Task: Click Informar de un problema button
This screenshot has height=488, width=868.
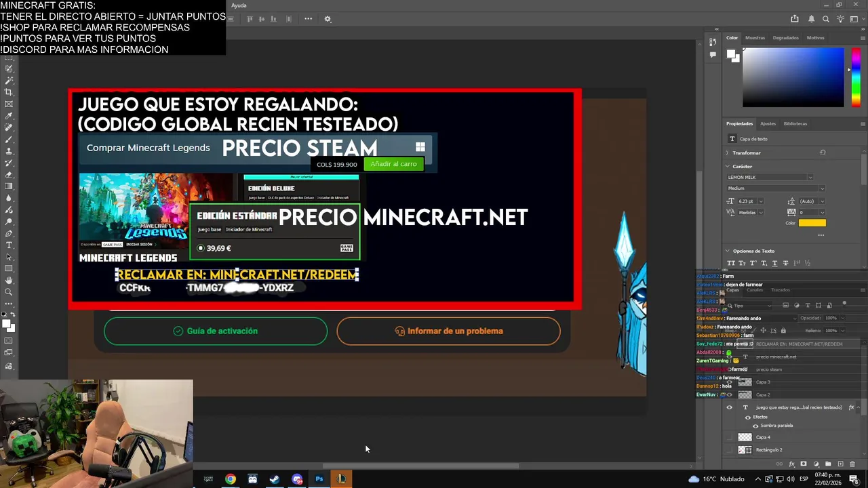Action: pyautogui.click(x=448, y=331)
